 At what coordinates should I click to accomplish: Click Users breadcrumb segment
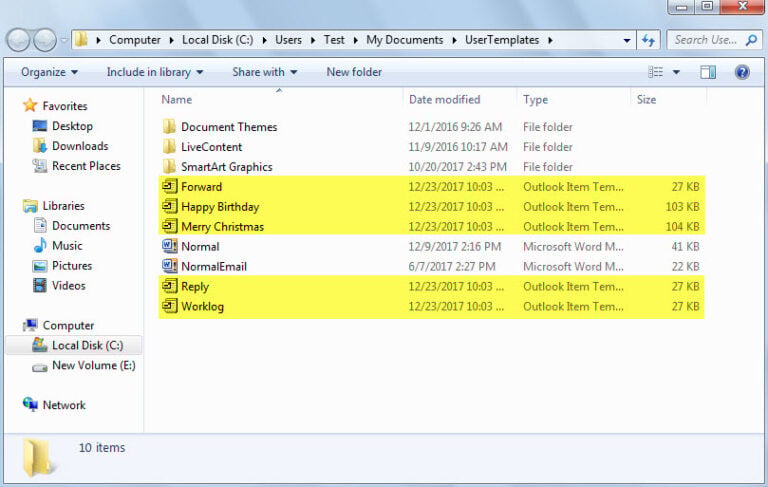pyautogui.click(x=288, y=40)
